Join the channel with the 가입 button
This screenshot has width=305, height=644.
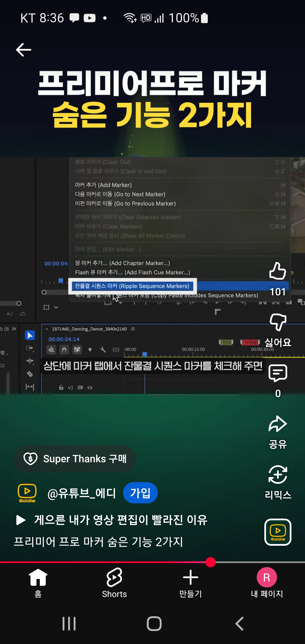(x=140, y=493)
